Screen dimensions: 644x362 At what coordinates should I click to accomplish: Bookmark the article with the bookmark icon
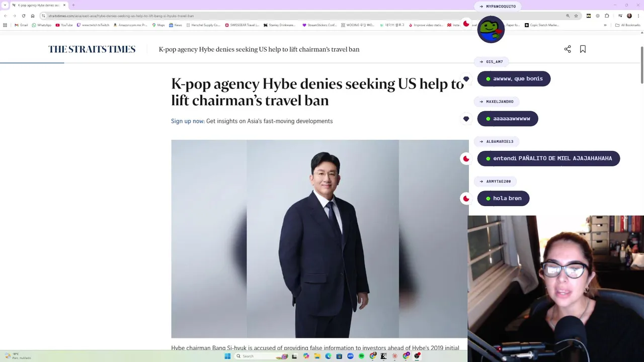tap(583, 49)
